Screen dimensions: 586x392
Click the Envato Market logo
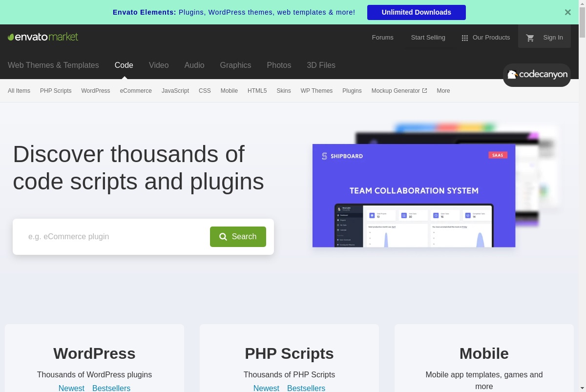click(x=43, y=37)
